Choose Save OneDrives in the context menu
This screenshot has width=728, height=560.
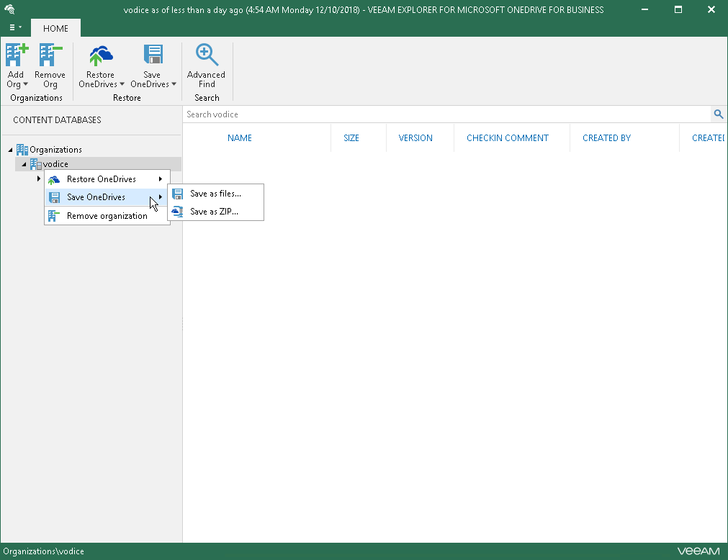107,197
